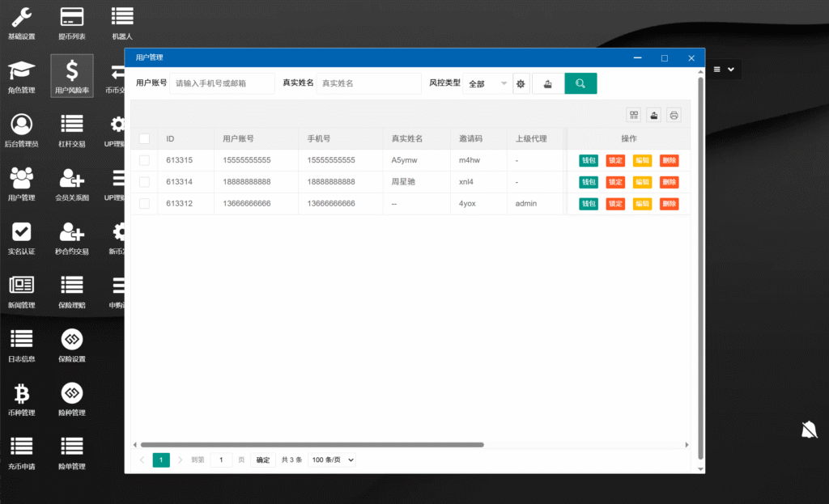Screen dimensions: 829x504
Task: Open 基础设置 wrench icon on desktop
Action: pos(22,18)
